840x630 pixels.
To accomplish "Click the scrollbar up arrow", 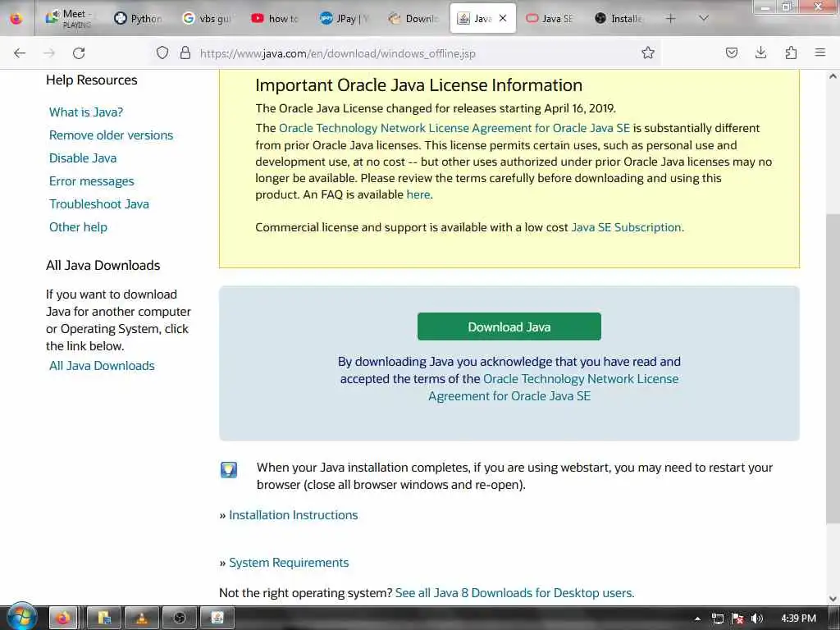I will click(833, 76).
